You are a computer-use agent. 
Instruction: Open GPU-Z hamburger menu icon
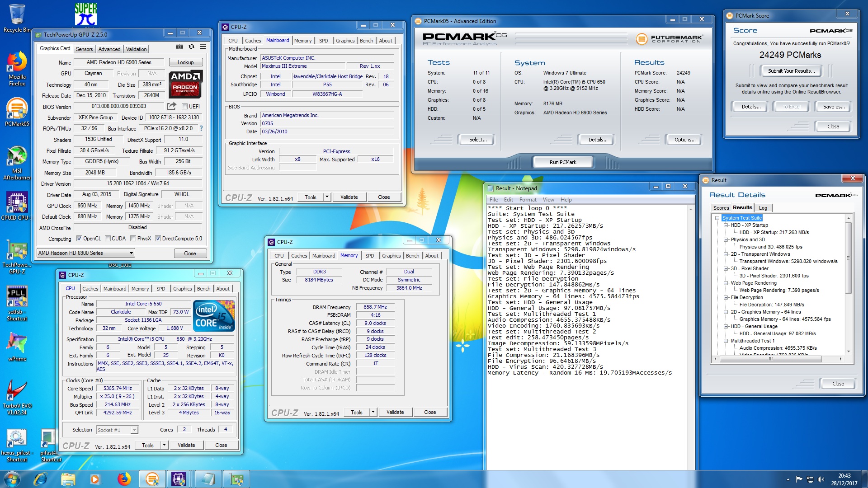(203, 47)
